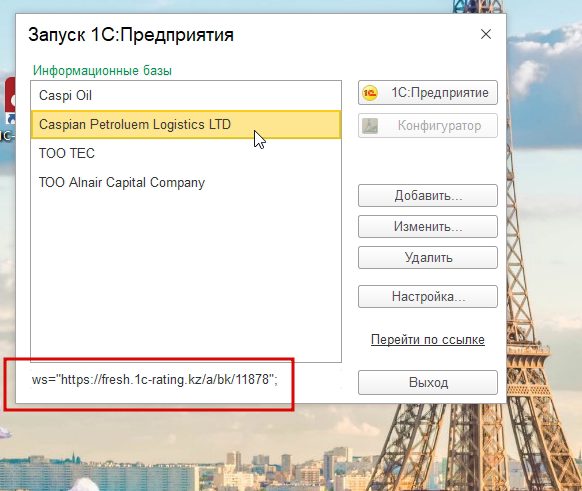This screenshot has height=491, width=582.
Task: Open the Настройка... dialog
Action: tap(428, 297)
